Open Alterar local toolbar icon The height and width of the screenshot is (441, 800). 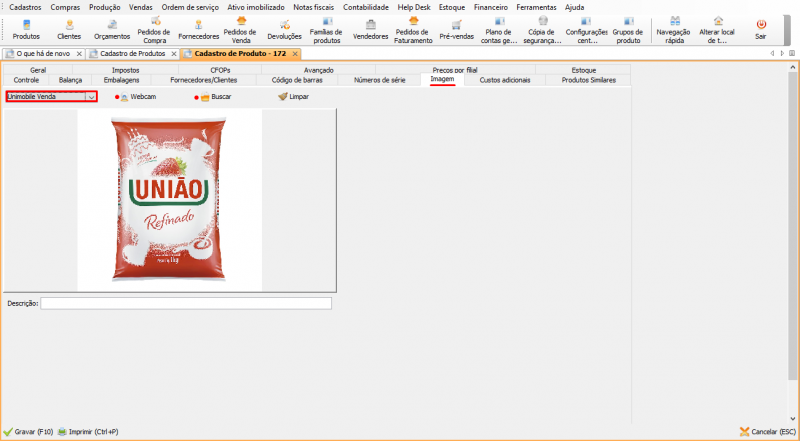[717, 30]
